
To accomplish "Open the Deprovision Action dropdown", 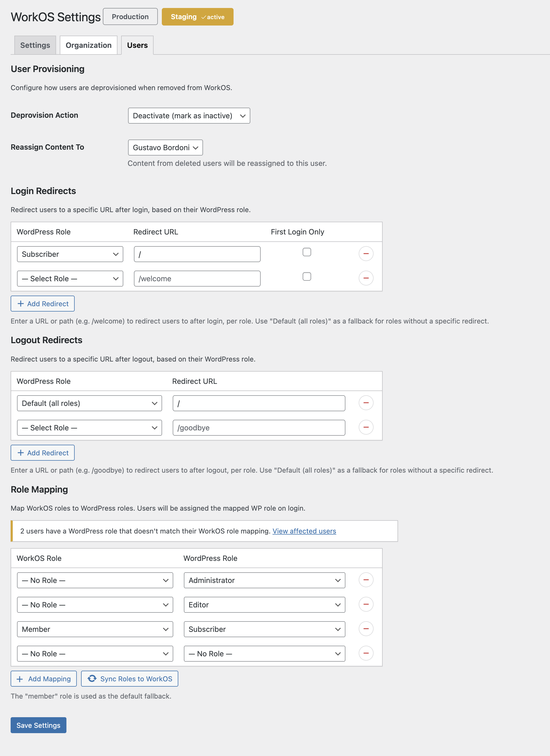I will [189, 116].
